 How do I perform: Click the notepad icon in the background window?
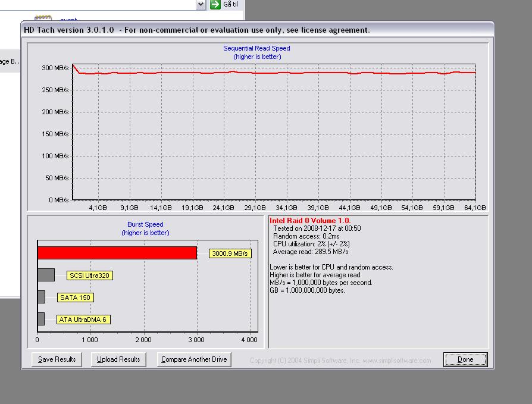(x=43, y=18)
